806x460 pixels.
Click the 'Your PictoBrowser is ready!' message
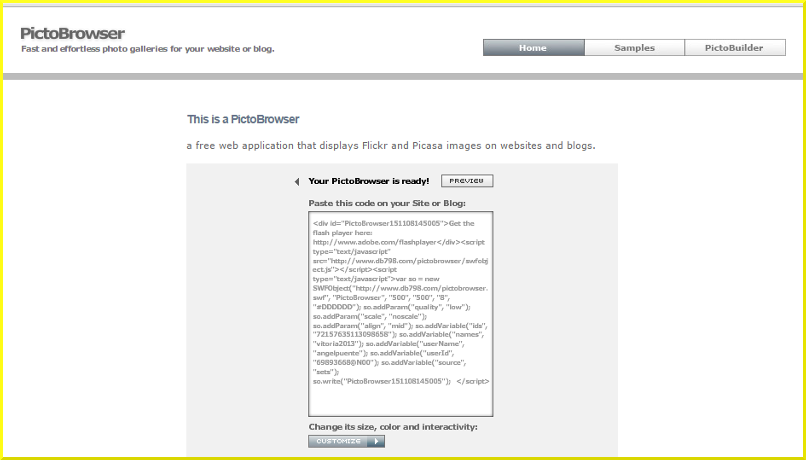tap(369, 181)
